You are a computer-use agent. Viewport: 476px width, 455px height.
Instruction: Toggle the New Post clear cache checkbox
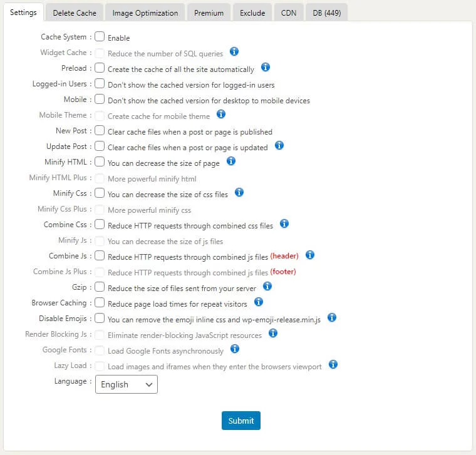pos(100,131)
